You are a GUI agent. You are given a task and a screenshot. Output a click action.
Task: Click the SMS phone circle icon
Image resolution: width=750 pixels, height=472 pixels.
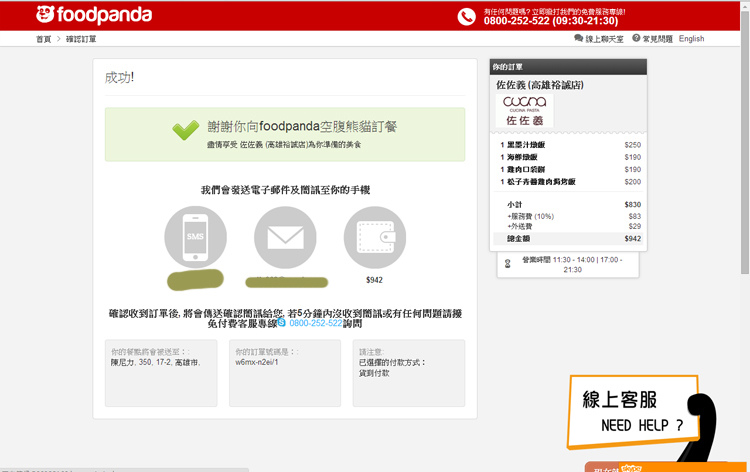[x=195, y=237]
